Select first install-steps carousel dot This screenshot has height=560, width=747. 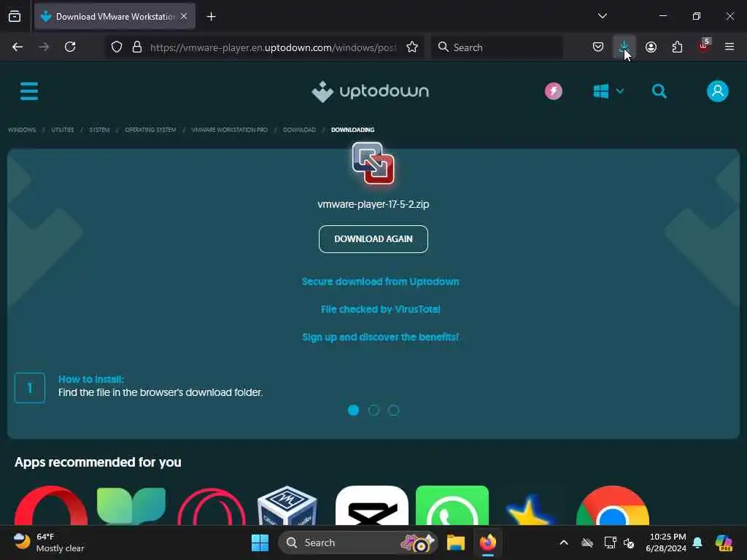coord(353,410)
